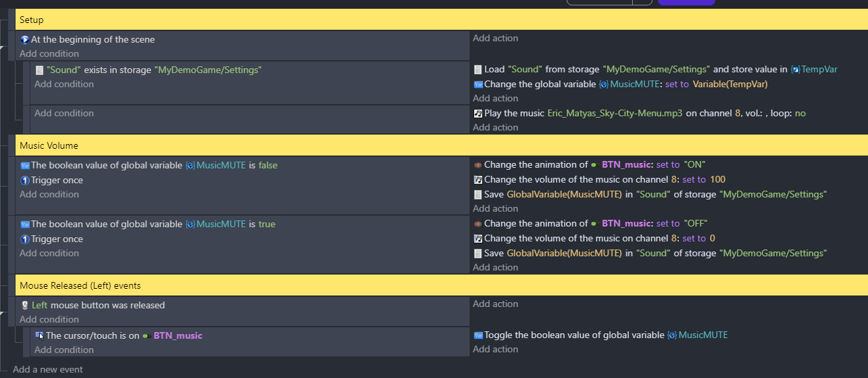Click the BTN_music object dot in the cursor/touch condition

[x=145, y=336]
